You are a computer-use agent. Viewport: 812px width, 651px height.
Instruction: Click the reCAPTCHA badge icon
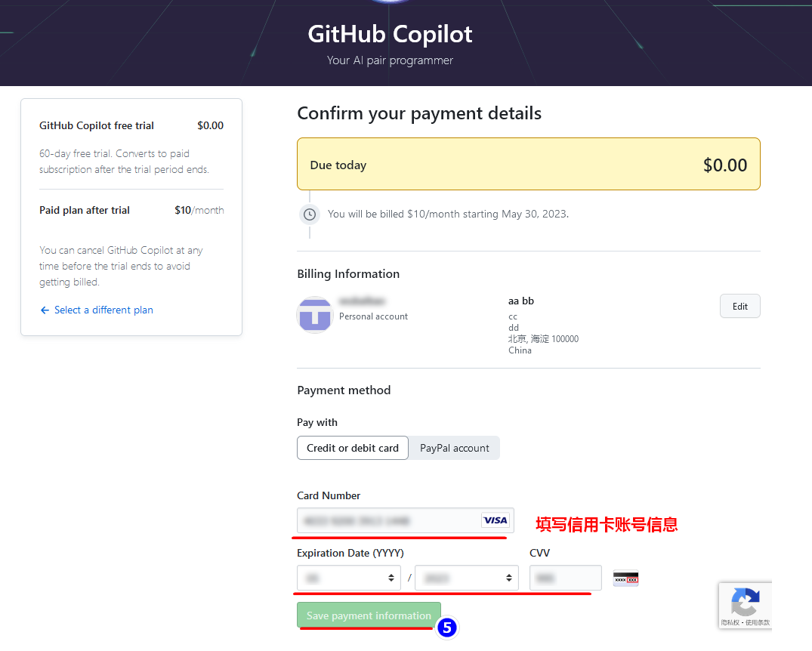point(746,600)
